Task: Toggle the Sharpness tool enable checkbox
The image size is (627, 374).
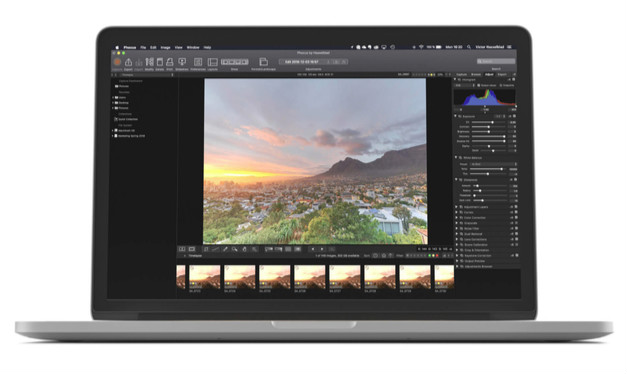Action: click(x=515, y=180)
